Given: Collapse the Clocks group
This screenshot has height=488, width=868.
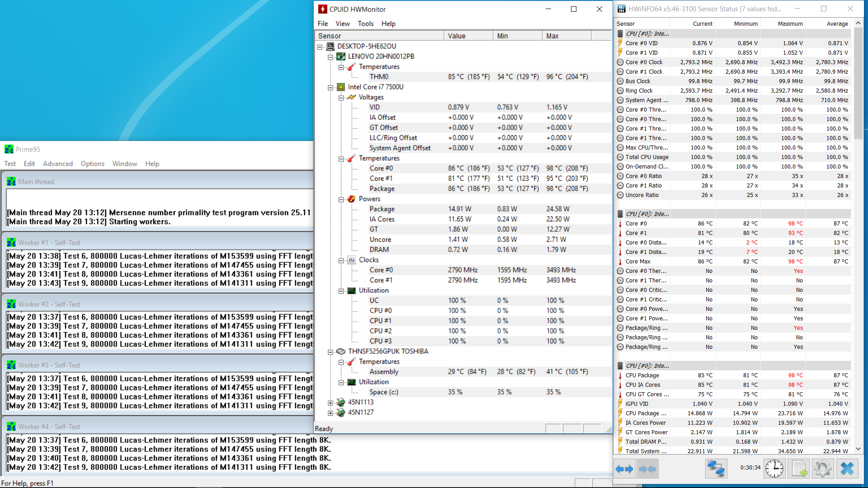Looking at the screenshot, I should (x=341, y=260).
